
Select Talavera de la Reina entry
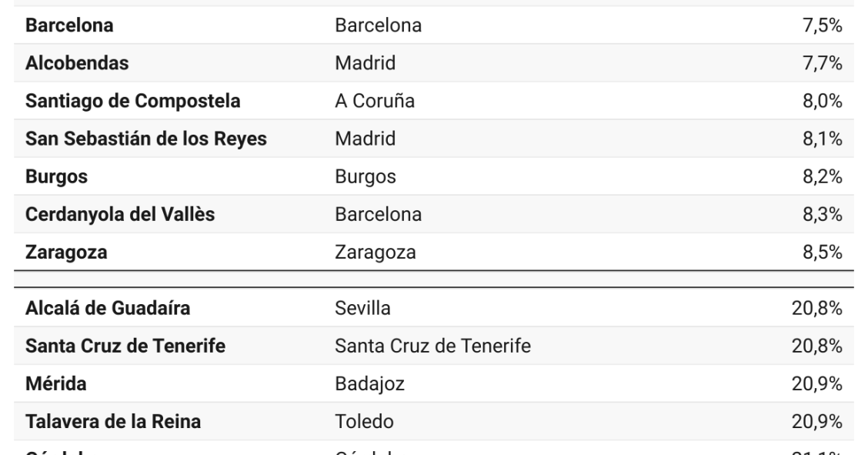[x=113, y=422]
